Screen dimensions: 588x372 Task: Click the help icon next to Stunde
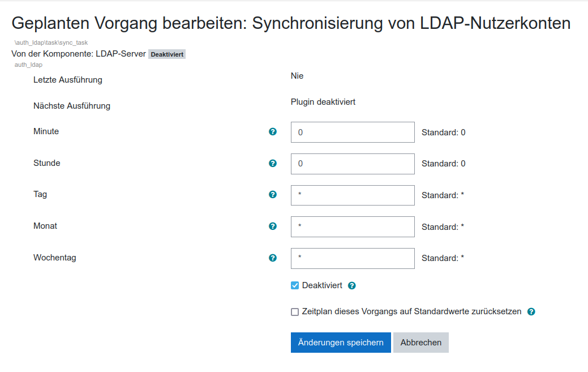pos(273,163)
